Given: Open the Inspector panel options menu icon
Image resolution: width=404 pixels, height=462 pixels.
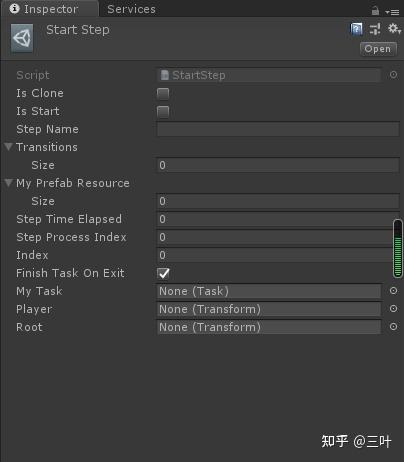Looking at the screenshot, I should click(392, 12).
